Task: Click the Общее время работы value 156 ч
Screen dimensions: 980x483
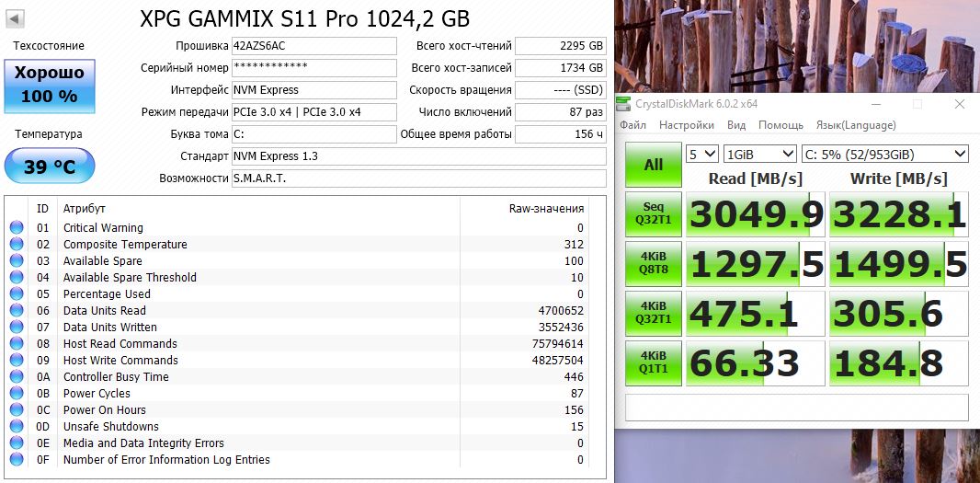Action: pos(561,134)
